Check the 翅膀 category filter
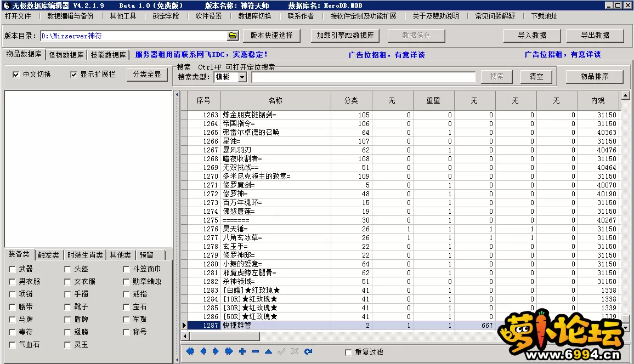 67,332
